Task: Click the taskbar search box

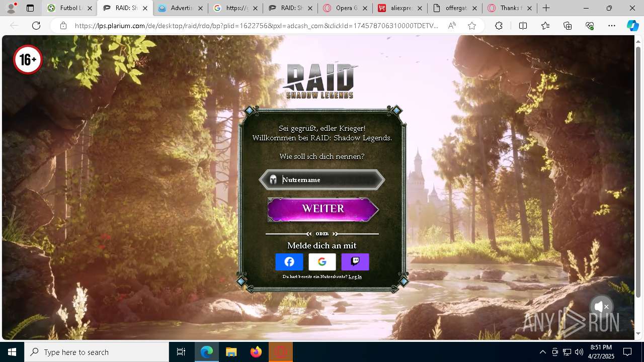Action: point(97,352)
